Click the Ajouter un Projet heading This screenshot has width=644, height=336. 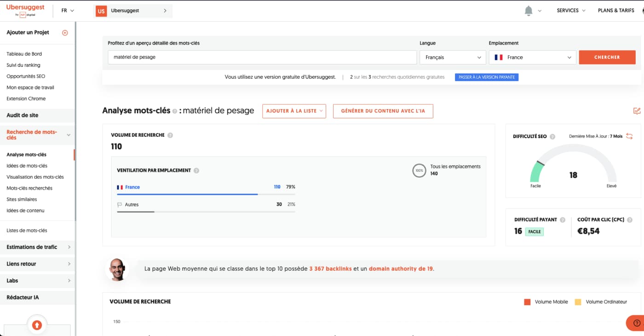click(28, 33)
